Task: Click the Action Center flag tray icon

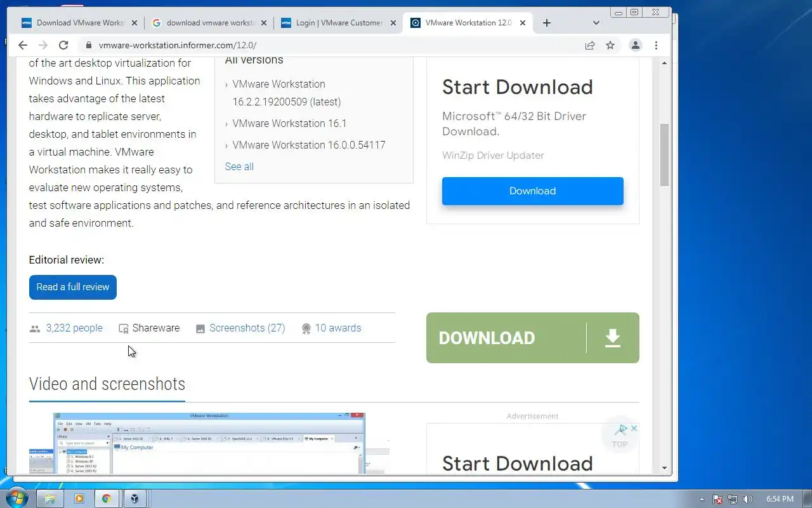Action: click(x=717, y=499)
